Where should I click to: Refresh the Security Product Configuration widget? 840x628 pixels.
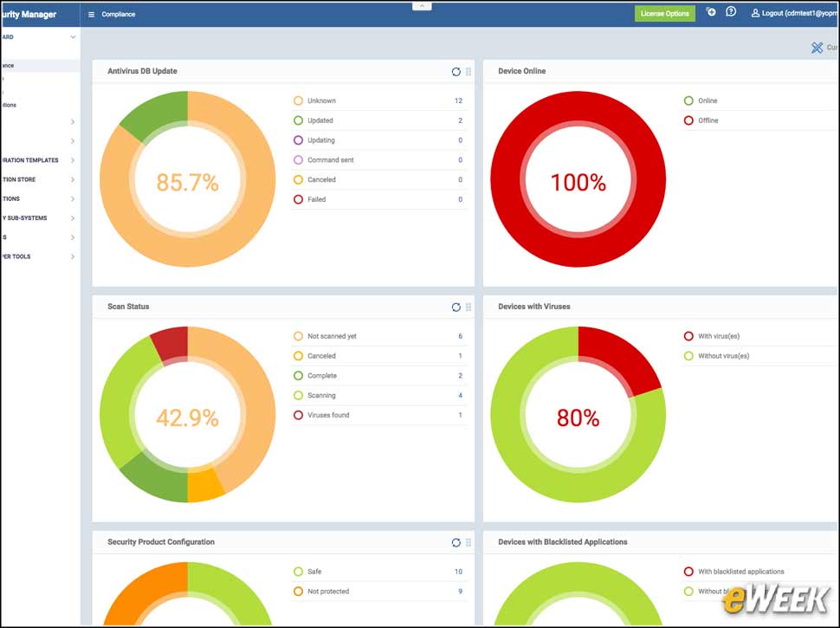[x=456, y=542]
